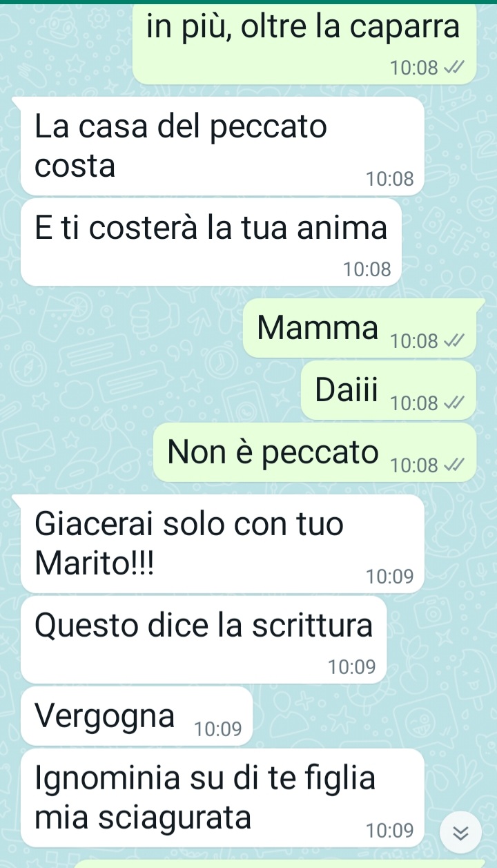Tap the 10:09 timestamp on 'Vergogna'
Image resolution: width=497 pixels, height=868 pixels.
coord(218,729)
